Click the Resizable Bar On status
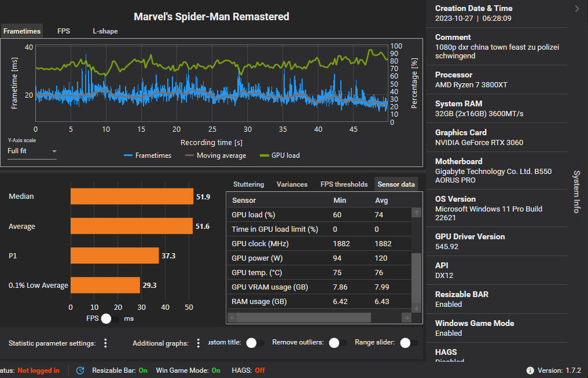The height and width of the screenshot is (378, 588). 120,370
